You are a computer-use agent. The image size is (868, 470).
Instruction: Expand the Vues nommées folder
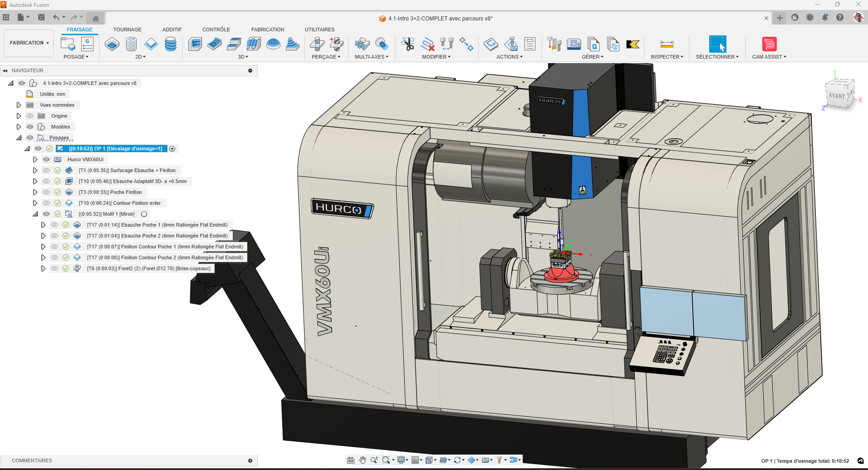pos(19,105)
